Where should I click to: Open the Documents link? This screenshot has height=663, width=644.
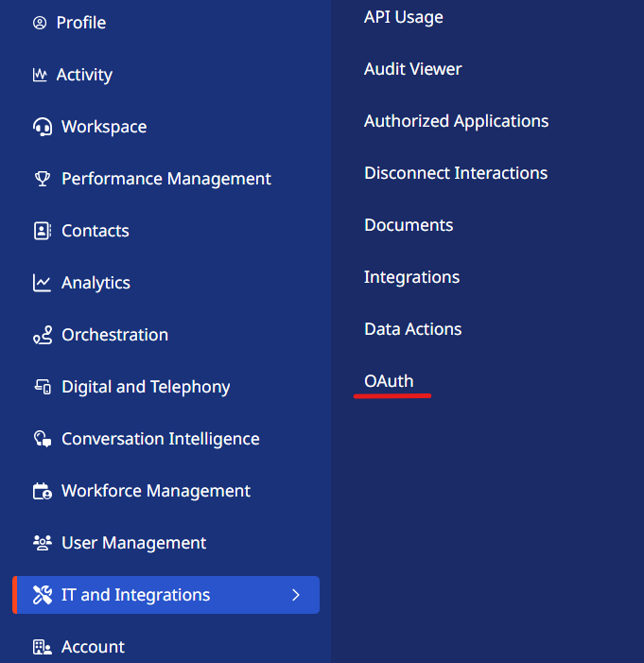[x=409, y=225]
